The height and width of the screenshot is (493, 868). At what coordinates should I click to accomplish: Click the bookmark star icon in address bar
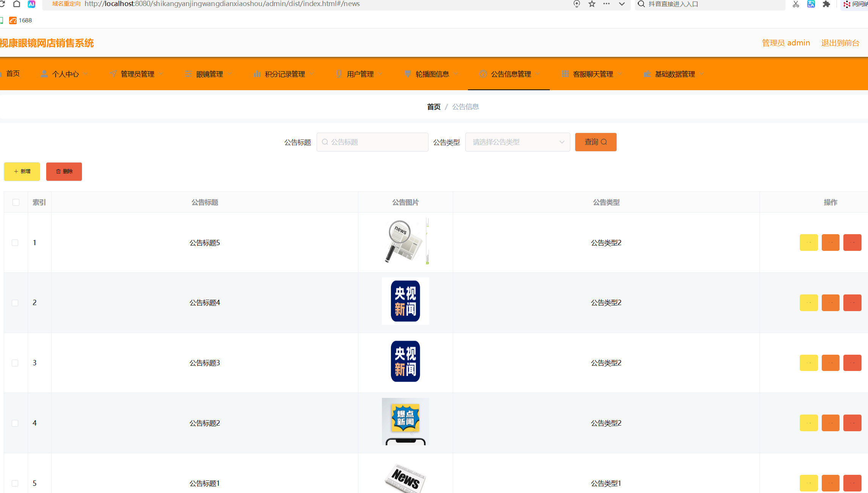tap(592, 4)
